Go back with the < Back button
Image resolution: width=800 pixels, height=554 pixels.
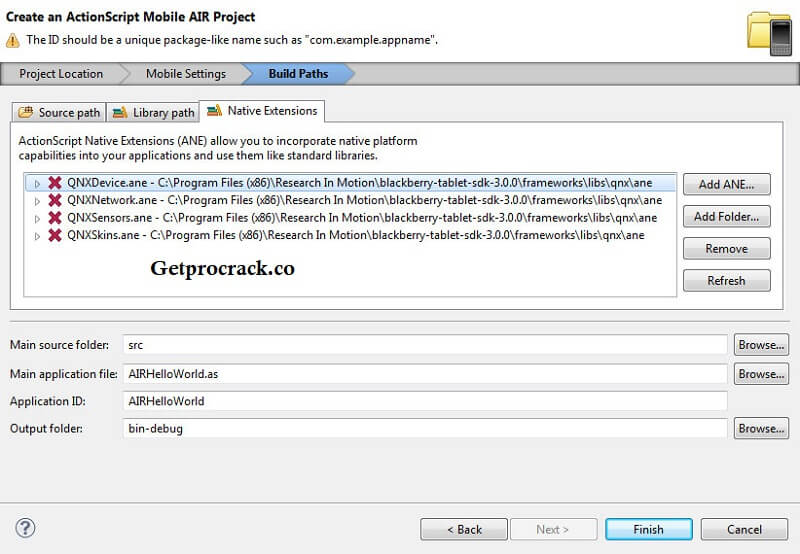coord(464,530)
